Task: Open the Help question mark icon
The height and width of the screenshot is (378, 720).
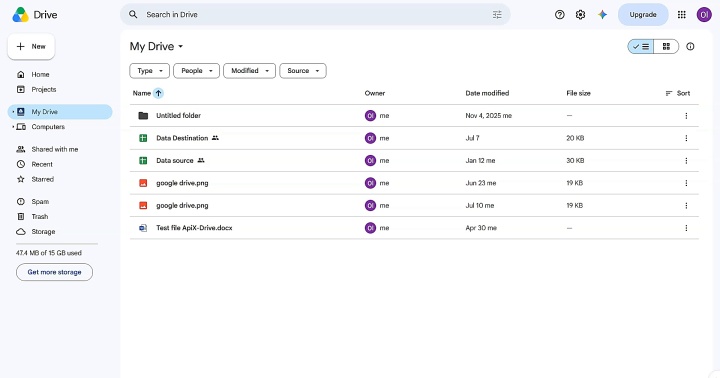Action: (x=559, y=15)
